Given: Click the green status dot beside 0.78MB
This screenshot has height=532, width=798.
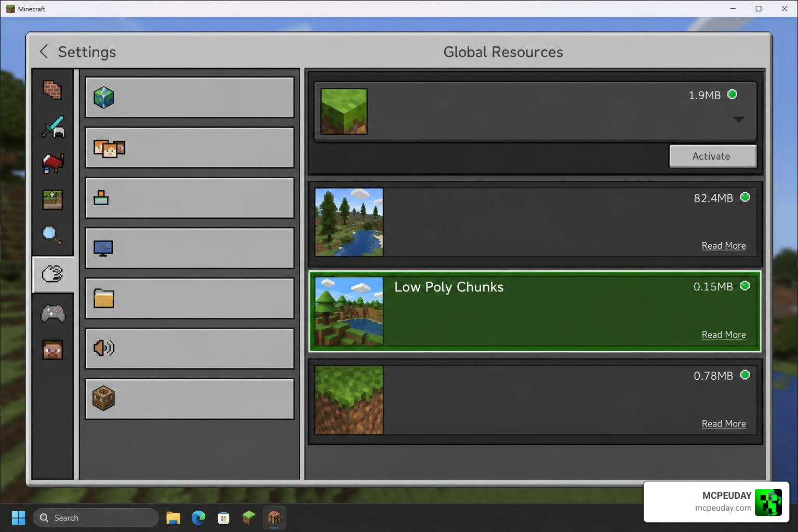Looking at the screenshot, I should (745, 375).
